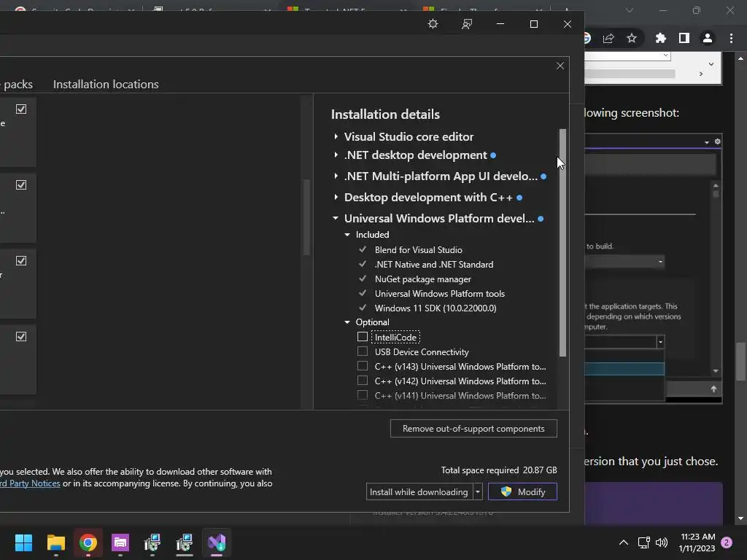Select Blend for Visual Studio entry
747x560 pixels.
coord(418,249)
